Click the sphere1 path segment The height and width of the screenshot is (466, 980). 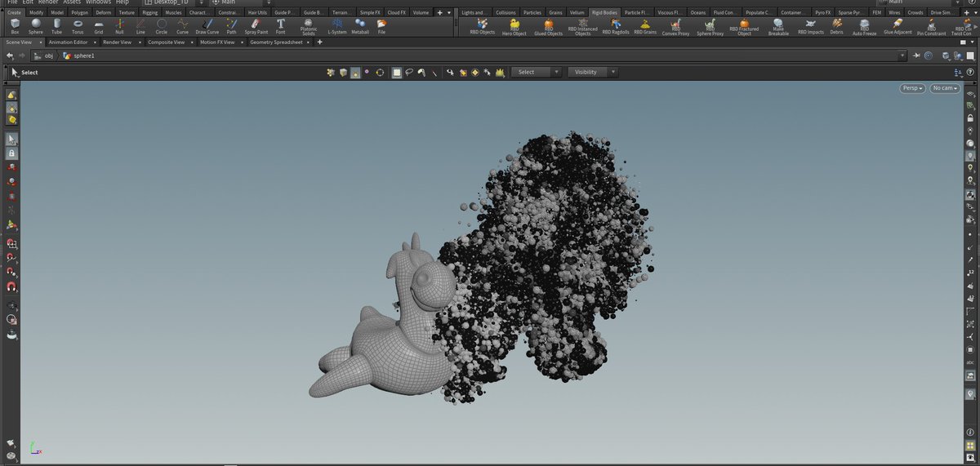(x=78, y=55)
